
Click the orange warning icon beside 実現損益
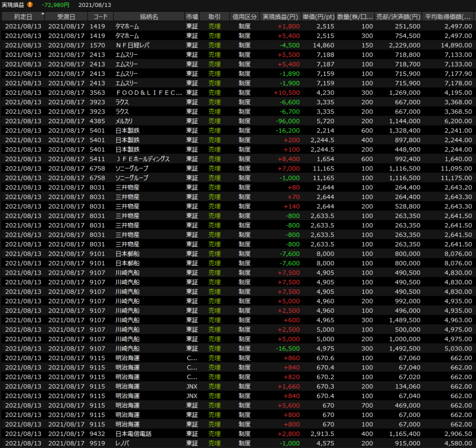point(30,5)
